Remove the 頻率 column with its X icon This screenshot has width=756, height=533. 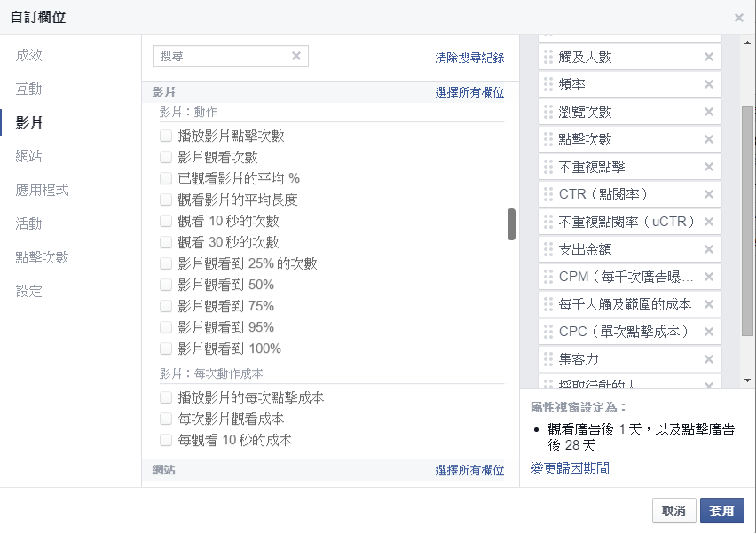point(708,84)
